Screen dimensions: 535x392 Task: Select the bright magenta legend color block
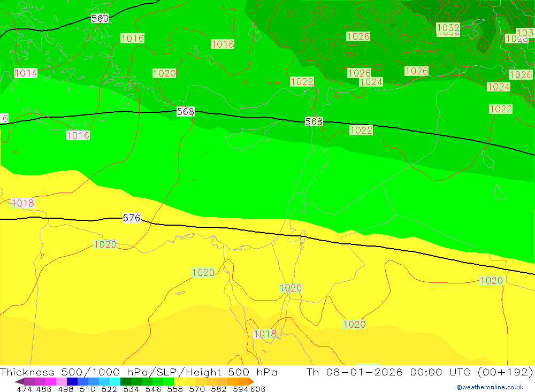[x=51, y=381]
